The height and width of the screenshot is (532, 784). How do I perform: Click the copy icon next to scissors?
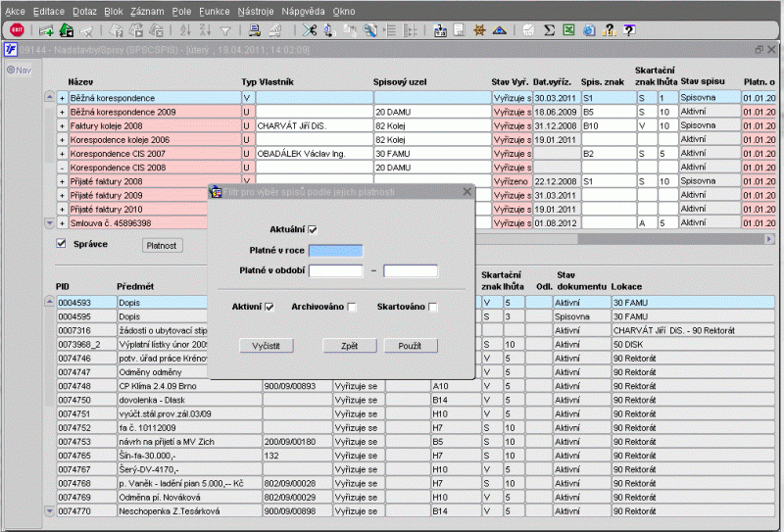coord(329,31)
